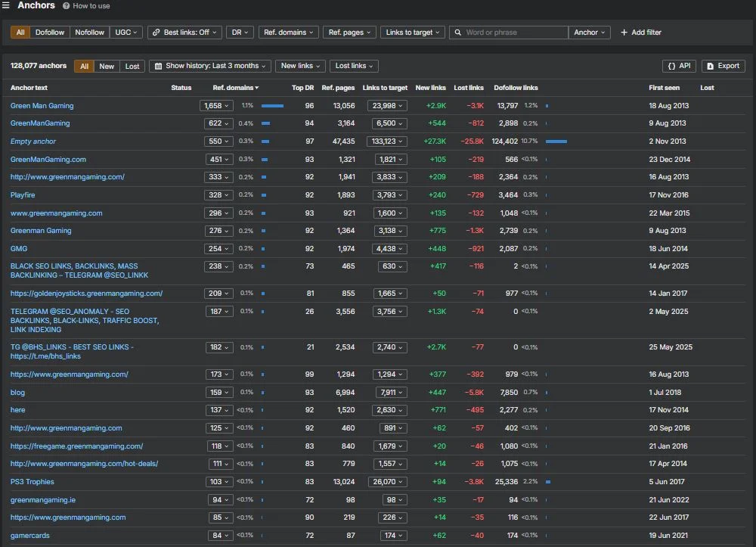Expand the 84 ref. domains for gamercards
This screenshot has height=547, width=756.
[x=221, y=536]
